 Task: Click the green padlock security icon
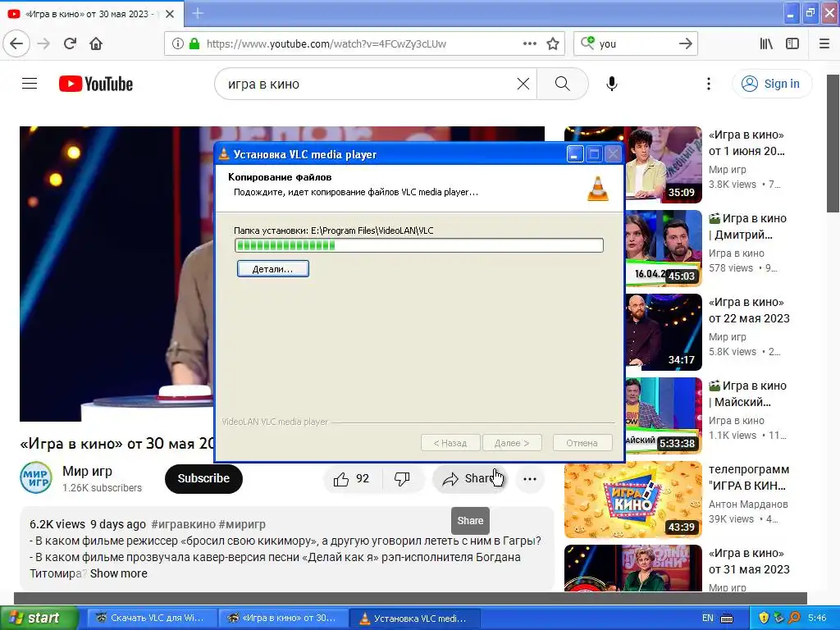click(x=194, y=43)
